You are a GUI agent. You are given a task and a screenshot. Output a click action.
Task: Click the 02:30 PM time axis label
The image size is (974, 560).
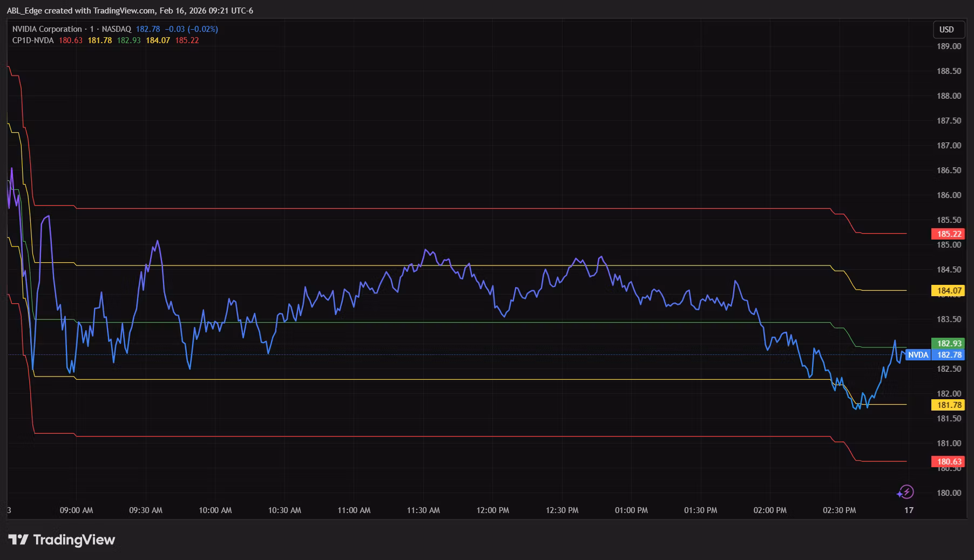click(x=839, y=510)
